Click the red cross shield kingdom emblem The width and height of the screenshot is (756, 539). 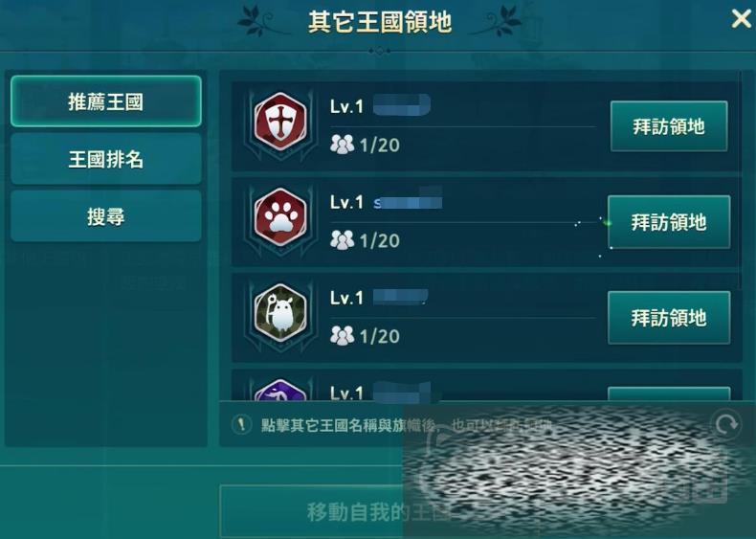280,122
